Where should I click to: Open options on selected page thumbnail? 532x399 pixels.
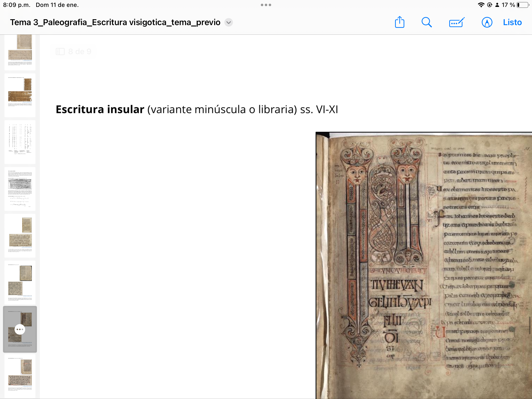click(20, 329)
